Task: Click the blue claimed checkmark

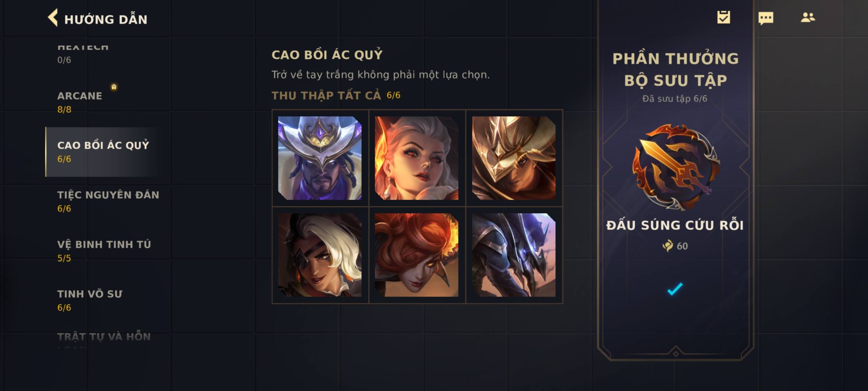Action: [x=675, y=289]
